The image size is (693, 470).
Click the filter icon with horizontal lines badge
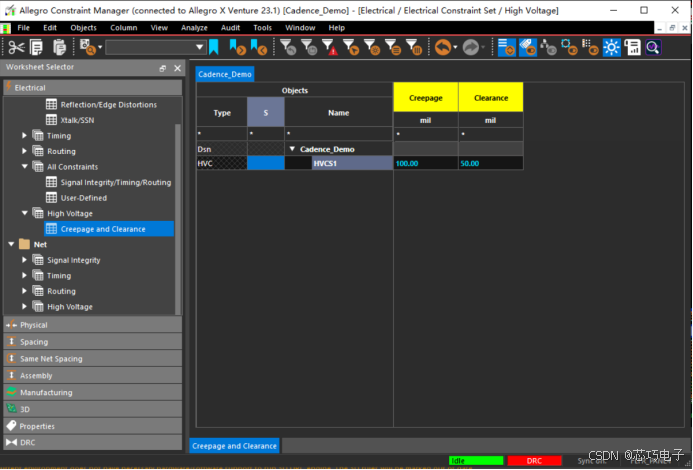(393, 47)
